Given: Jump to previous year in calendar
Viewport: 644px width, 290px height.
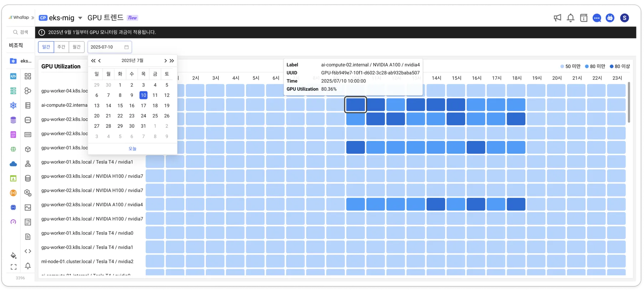Looking at the screenshot, I should tap(93, 61).
